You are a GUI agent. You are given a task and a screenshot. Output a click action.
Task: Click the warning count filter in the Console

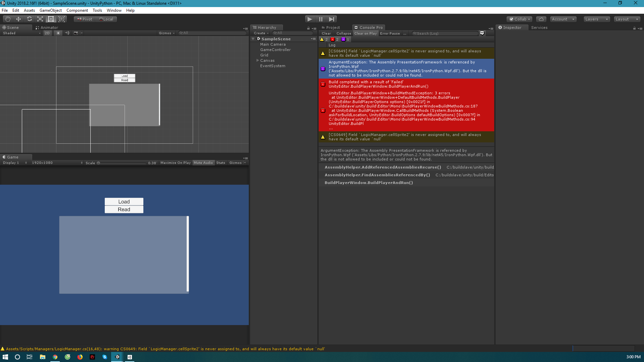324,39
